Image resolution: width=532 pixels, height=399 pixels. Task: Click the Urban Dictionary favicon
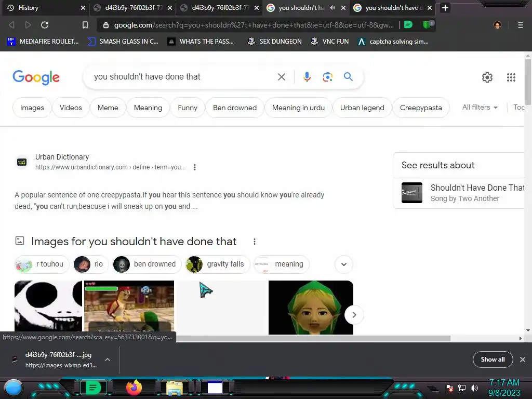[x=22, y=162]
